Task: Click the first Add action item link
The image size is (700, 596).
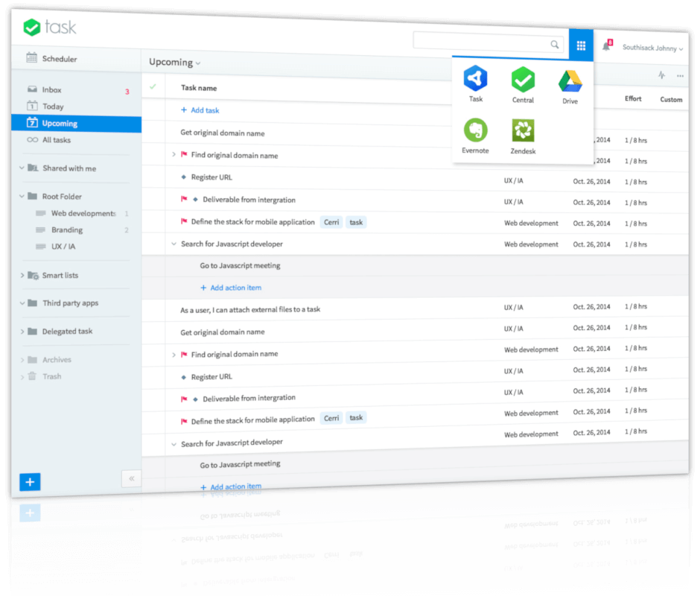Action: pyautogui.click(x=231, y=288)
